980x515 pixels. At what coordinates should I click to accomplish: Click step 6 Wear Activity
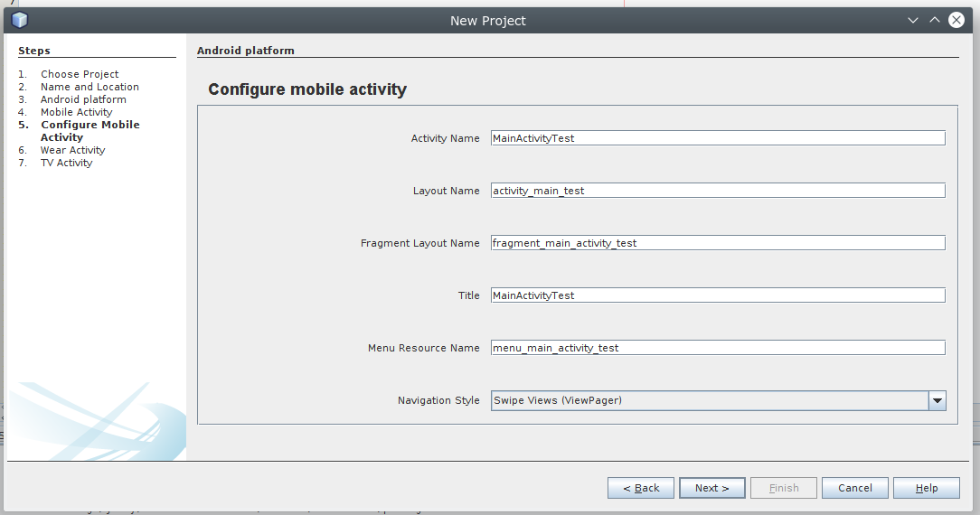coord(72,150)
